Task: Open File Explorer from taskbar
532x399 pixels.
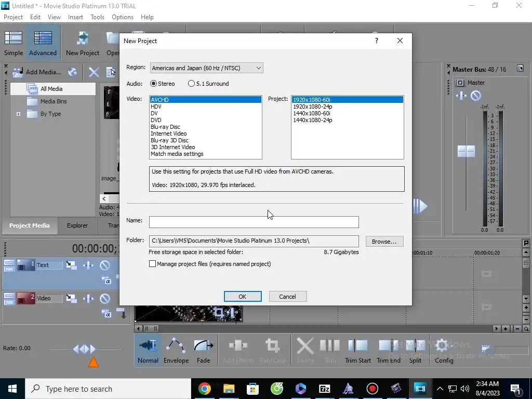Action: pyautogui.click(x=229, y=389)
